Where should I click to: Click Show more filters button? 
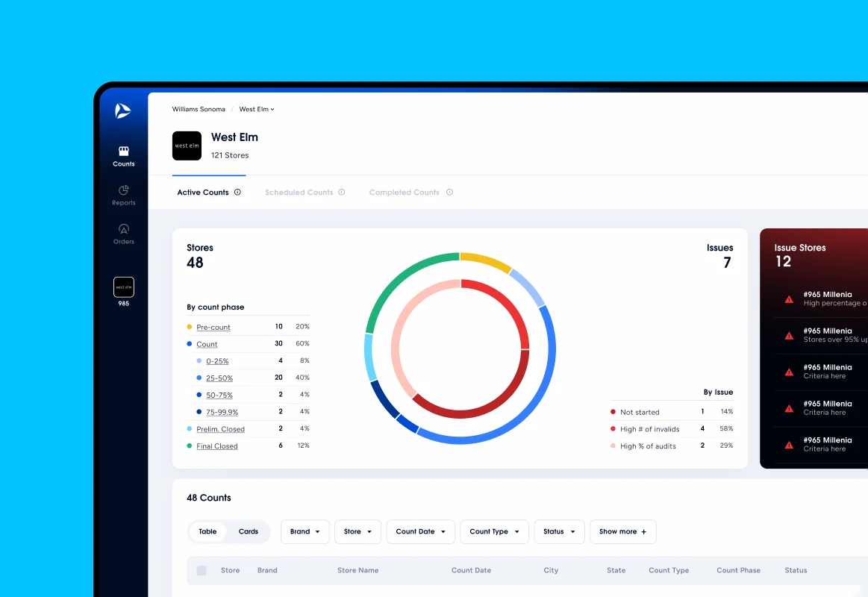pyautogui.click(x=623, y=532)
